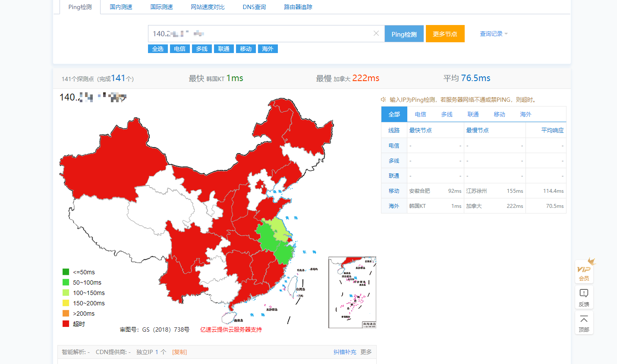Click the South China Sea inset map
Image resolution: width=617 pixels, height=364 pixels.
click(x=352, y=292)
